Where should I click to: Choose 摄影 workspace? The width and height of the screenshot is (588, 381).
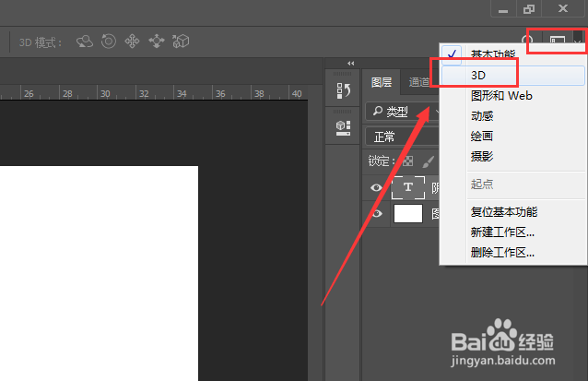coord(512,157)
